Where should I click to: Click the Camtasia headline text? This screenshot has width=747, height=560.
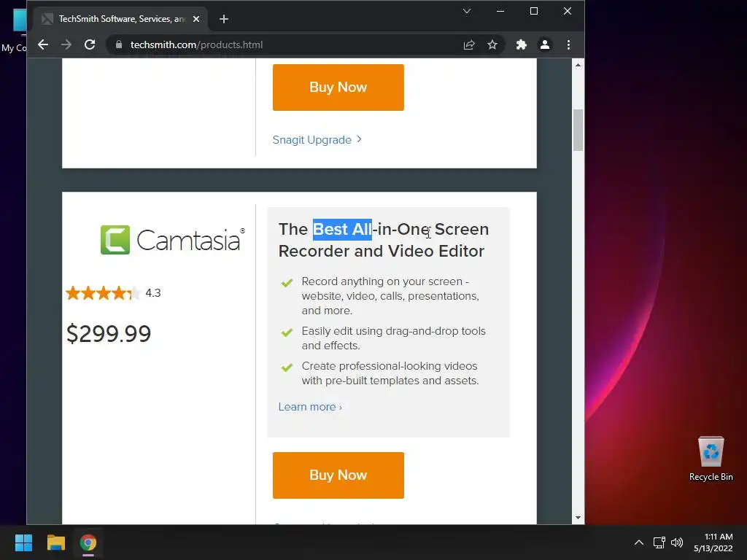pos(384,240)
